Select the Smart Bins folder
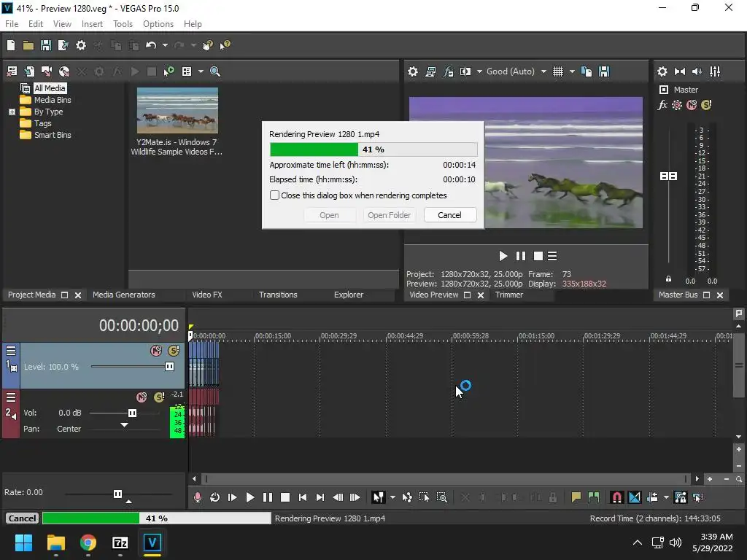Screen dimensions: 747x560 53,135
